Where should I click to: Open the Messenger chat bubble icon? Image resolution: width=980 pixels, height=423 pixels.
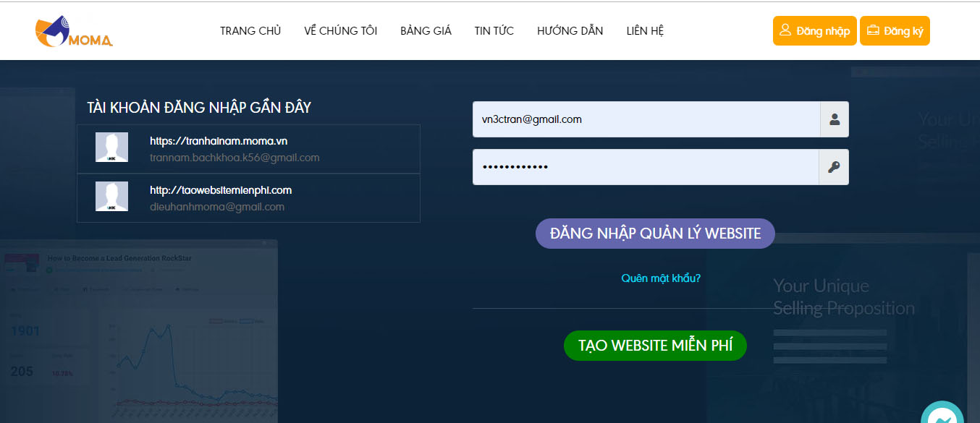coord(942,415)
